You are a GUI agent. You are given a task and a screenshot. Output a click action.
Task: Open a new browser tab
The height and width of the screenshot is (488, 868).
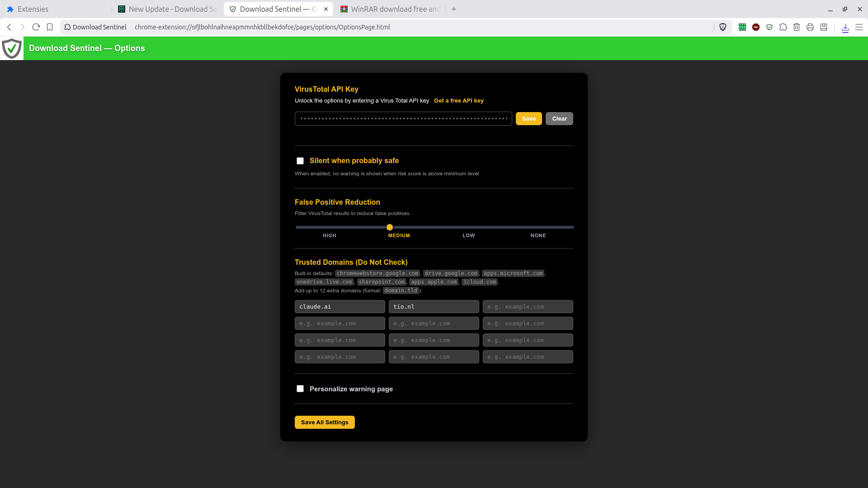tap(454, 9)
